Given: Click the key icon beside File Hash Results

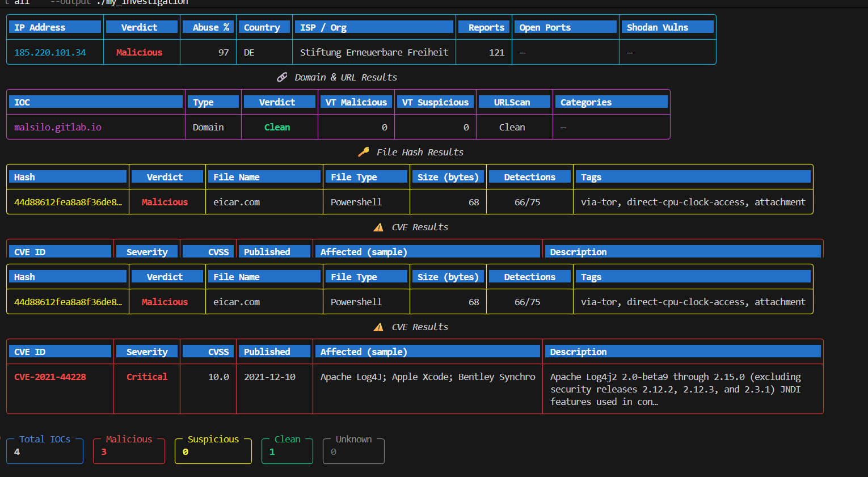Looking at the screenshot, I should click(x=364, y=152).
